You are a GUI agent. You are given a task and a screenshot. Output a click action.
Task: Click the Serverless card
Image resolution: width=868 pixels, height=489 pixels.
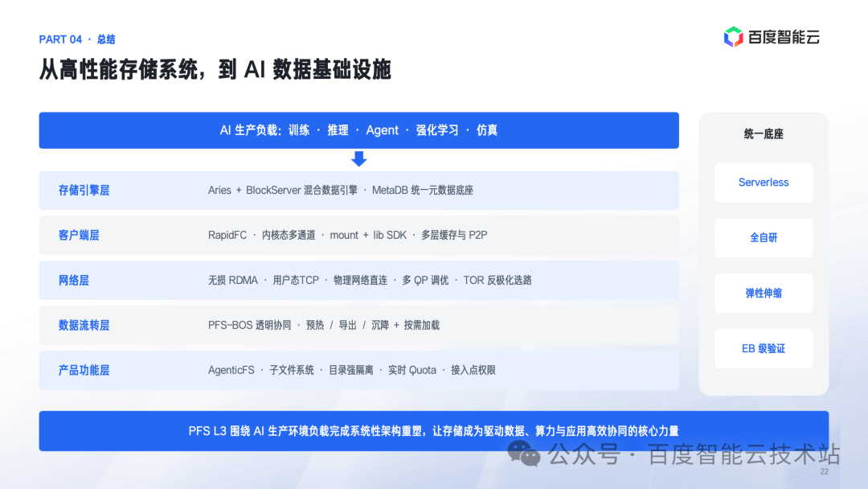pos(764,183)
